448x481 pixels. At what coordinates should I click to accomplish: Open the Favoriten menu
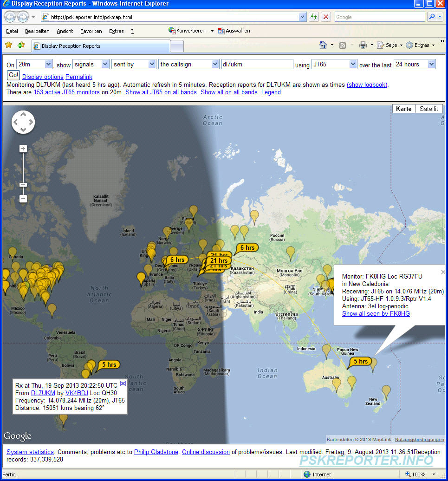[x=91, y=31]
